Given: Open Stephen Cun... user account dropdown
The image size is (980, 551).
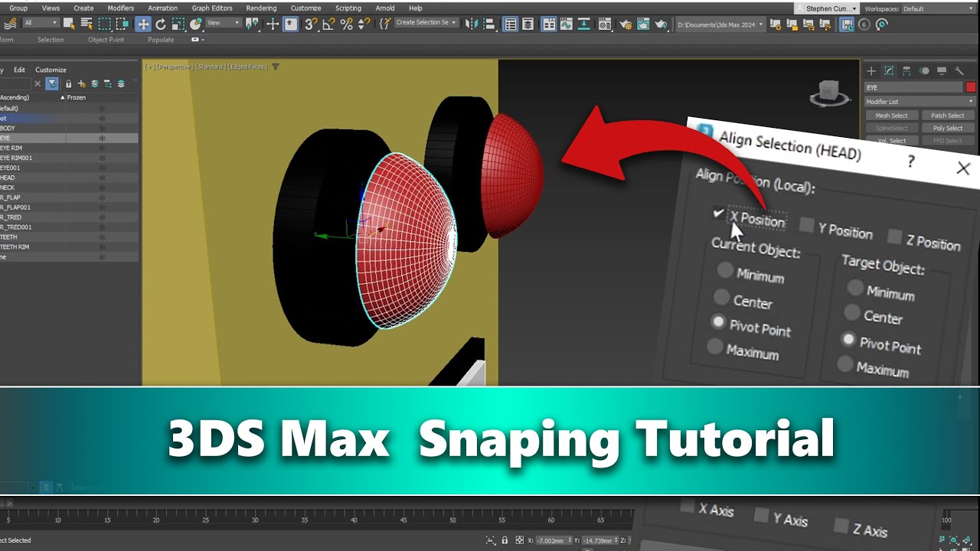Looking at the screenshot, I should (826, 8).
